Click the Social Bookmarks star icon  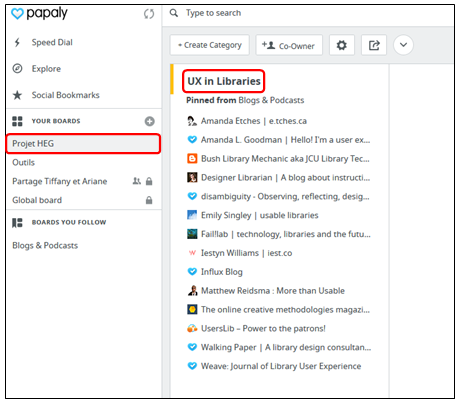tap(17, 95)
